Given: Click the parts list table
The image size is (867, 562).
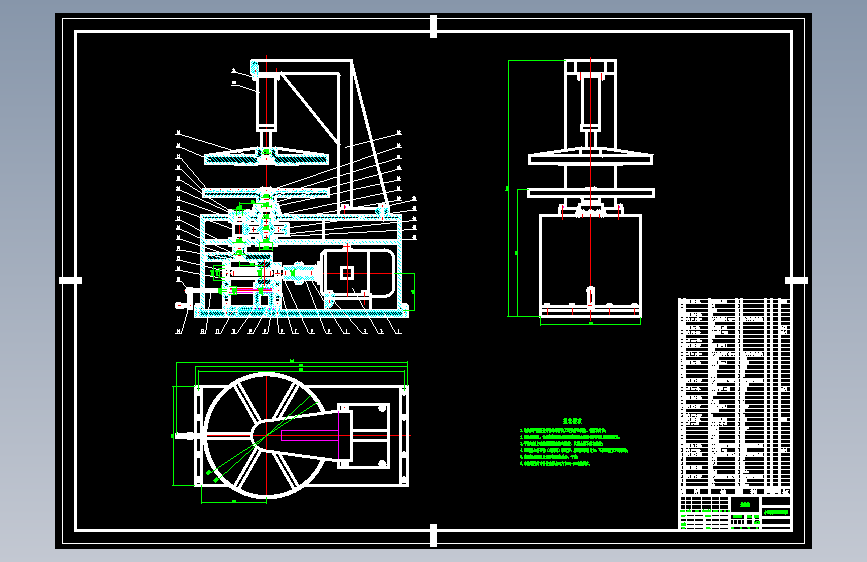Looking at the screenshot, I should tap(735, 397).
